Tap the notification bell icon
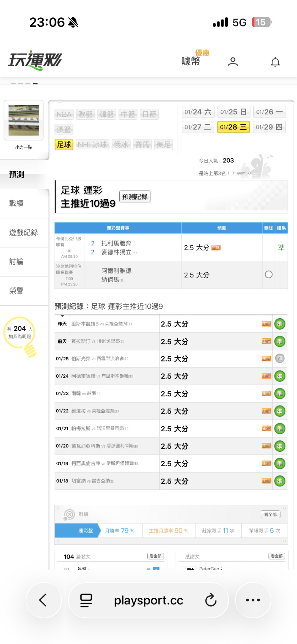 [x=275, y=62]
